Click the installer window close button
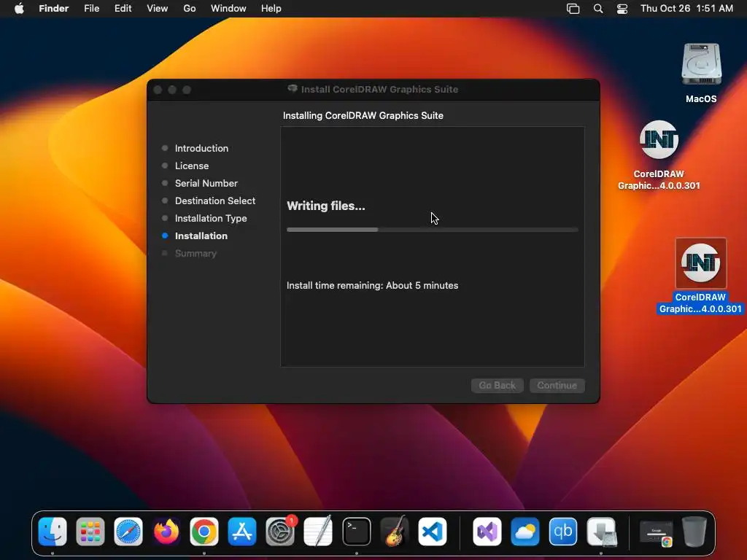The image size is (747, 560). click(158, 90)
